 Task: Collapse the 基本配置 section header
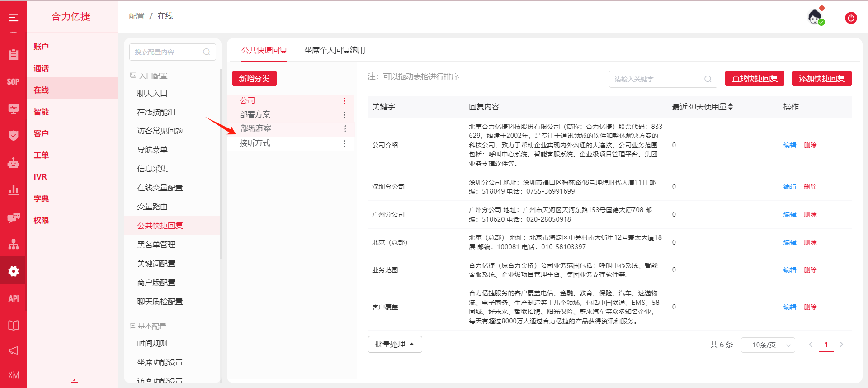(148, 326)
